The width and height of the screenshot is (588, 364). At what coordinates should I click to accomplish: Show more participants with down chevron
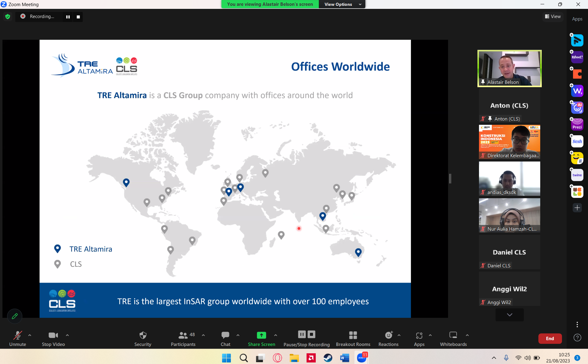[x=510, y=315]
